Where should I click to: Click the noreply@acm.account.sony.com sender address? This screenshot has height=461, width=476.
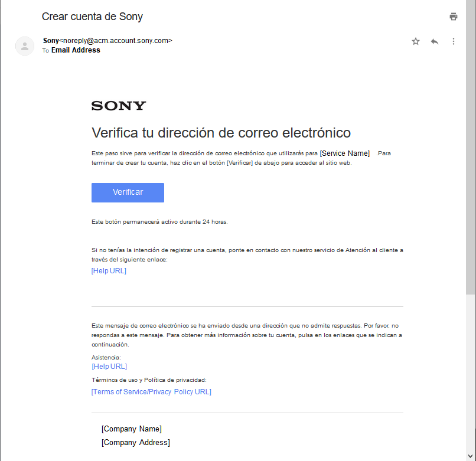pyautogui.click(x=116, y=41)
